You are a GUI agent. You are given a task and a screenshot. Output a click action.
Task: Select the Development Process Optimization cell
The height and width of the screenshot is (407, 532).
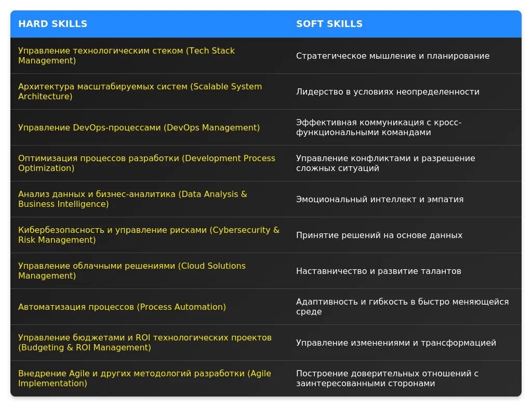[x=149, y=163]
